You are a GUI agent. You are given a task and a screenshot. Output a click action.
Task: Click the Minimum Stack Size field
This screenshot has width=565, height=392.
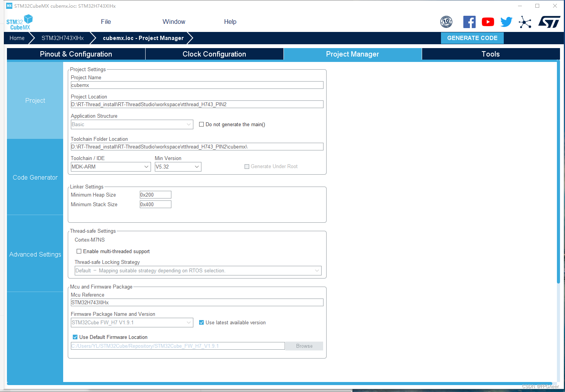[x=156, y=204]
